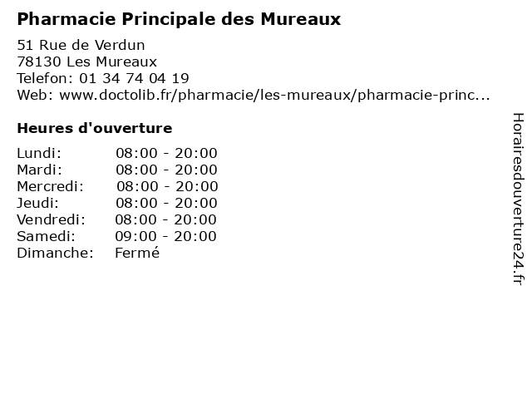532x399 pixels.
Task: Click the Web label
Action: (x=35, y=96)
